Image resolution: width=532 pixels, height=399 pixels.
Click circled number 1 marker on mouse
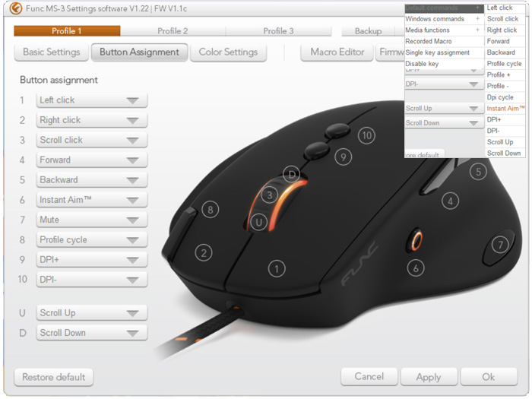click(277, 269)
